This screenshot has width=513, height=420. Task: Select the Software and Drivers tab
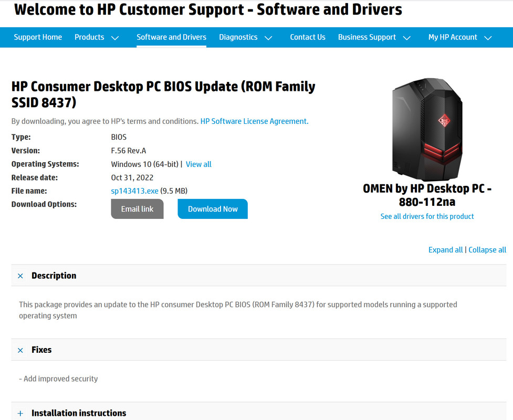coord(171,37)
